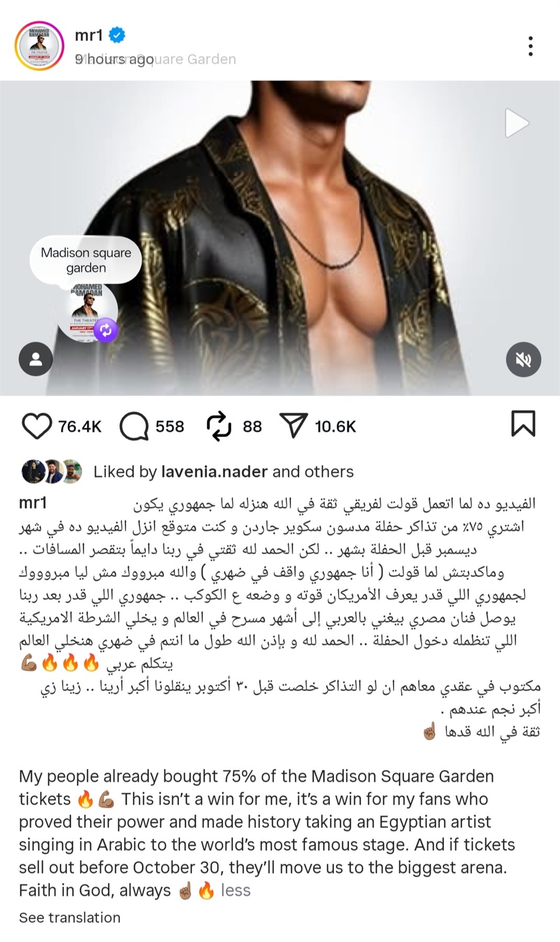The image size is (560, 942).
Task: Tap See translation
Action: pyautogui.click(x=70, y=917)
